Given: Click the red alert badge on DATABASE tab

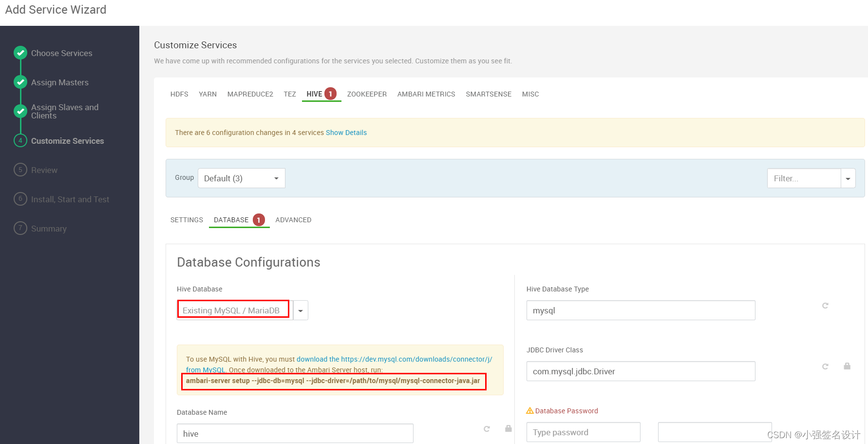Looking at the screenshot, I should tap(259, 220).
